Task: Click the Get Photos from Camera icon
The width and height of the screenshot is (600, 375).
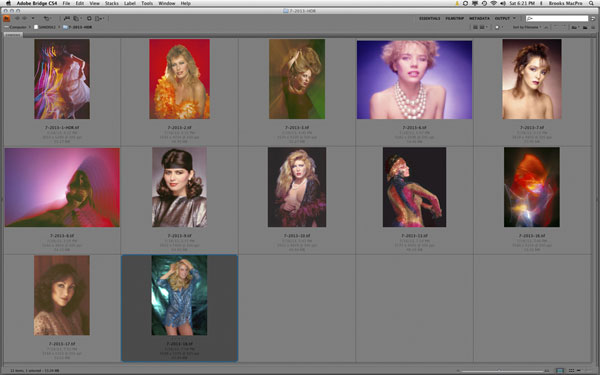Action: pyautogui.click(x=67, y=18)
